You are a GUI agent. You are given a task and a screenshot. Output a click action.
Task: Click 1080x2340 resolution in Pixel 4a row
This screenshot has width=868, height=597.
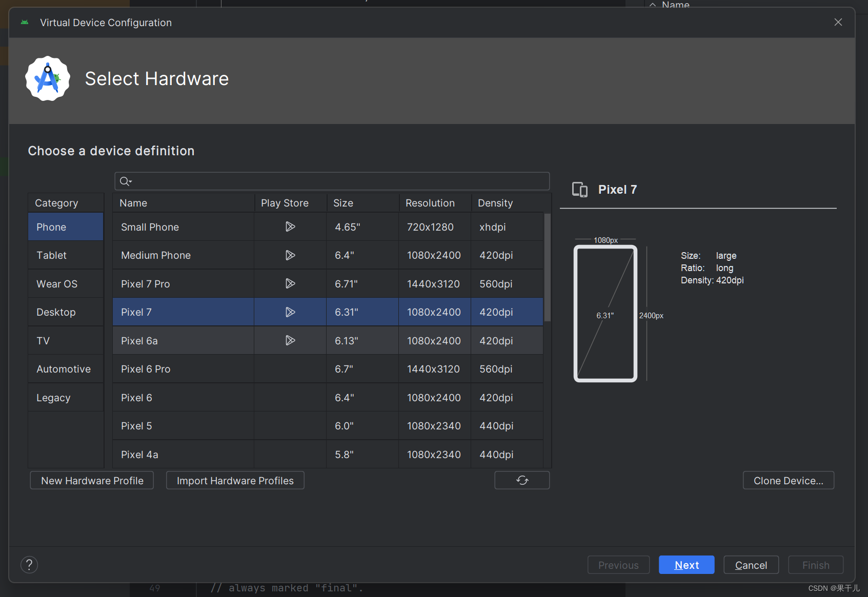[x=435, y=455]
